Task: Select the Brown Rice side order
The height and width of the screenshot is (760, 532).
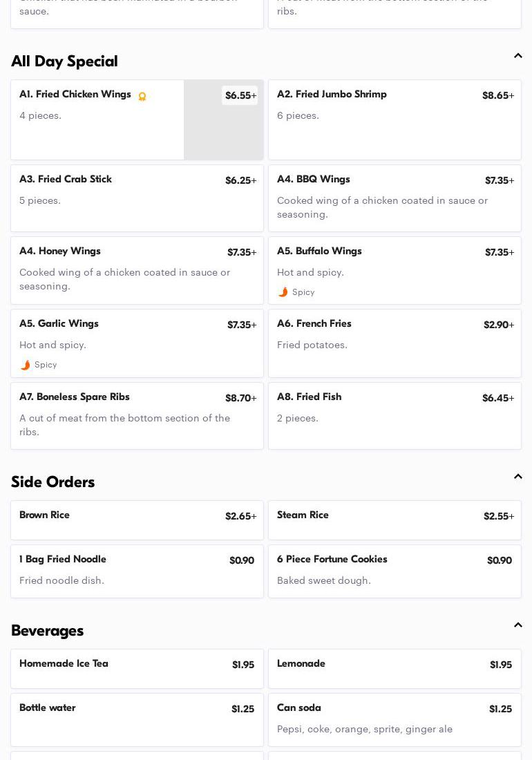Action: (137, 520)
